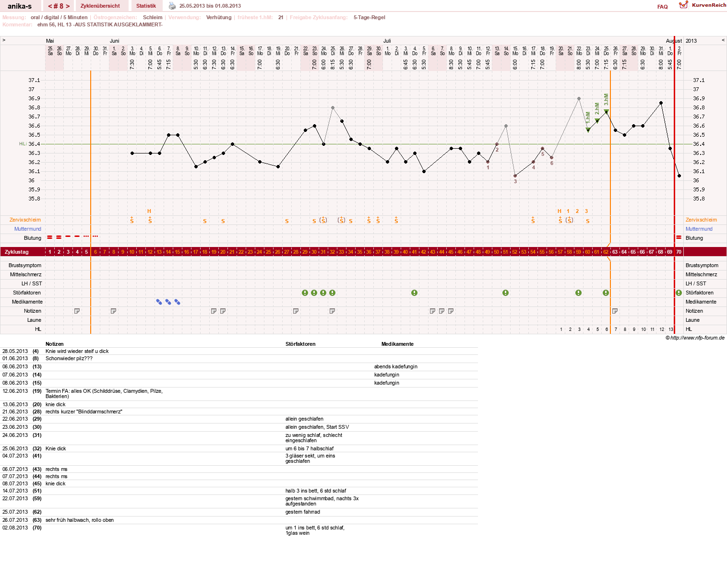Open the KurvenReich logo
This screenshot has height=588, width=727.
pyautogui.click(x=703, y=5)
